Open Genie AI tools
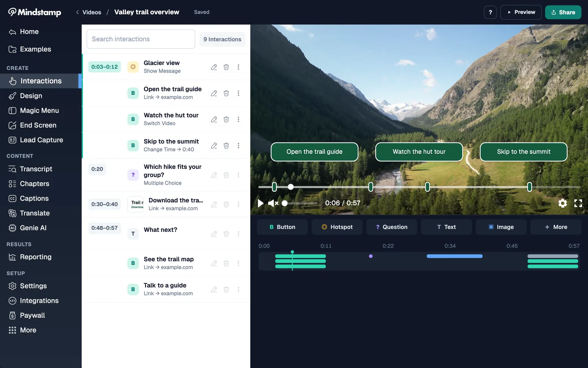This screenshot has height=368, width=588. (x=40, y=228)
